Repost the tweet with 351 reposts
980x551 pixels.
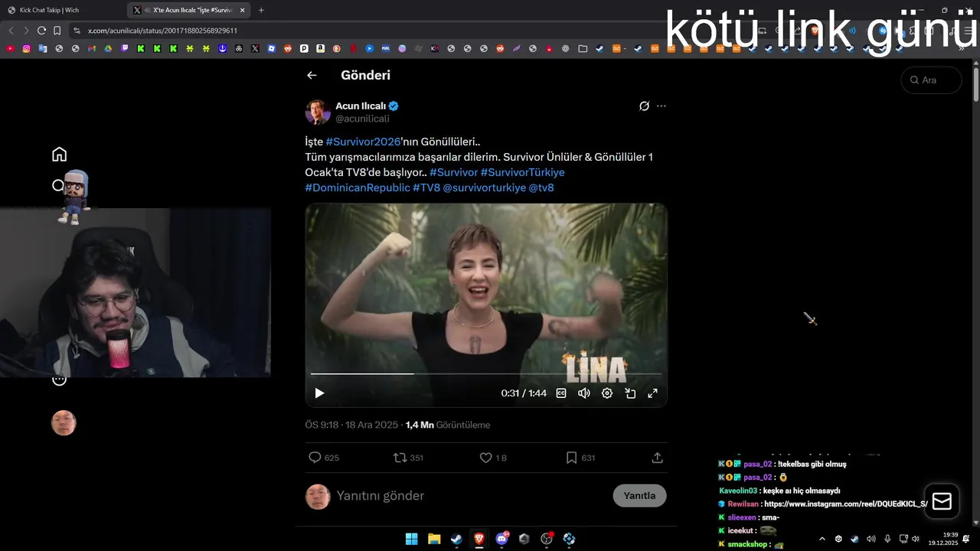pyautogui.click(x=408, y=458)
